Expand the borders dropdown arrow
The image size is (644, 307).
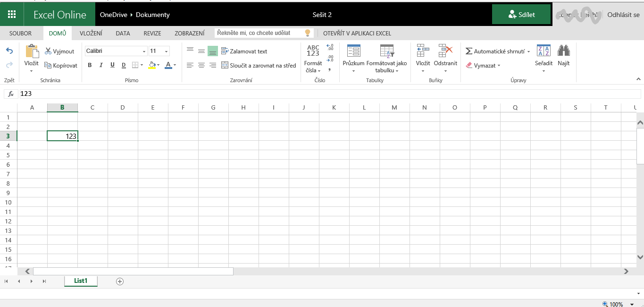pos(142,65)
